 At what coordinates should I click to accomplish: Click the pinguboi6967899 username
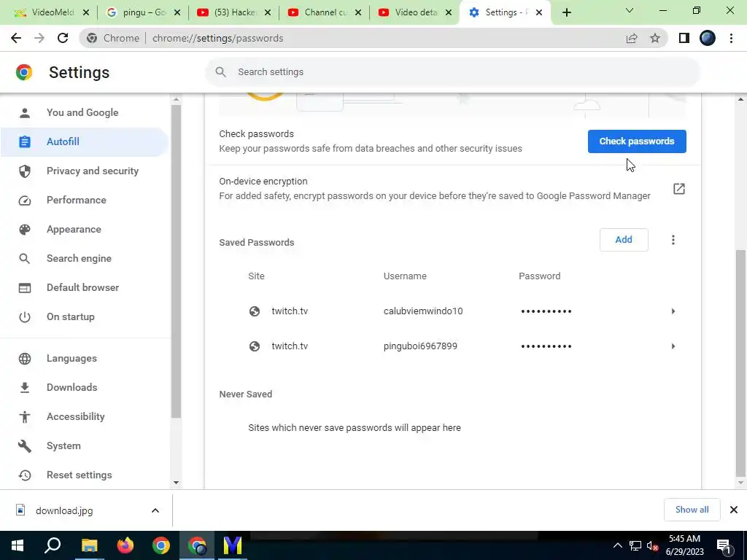point(420,346)
